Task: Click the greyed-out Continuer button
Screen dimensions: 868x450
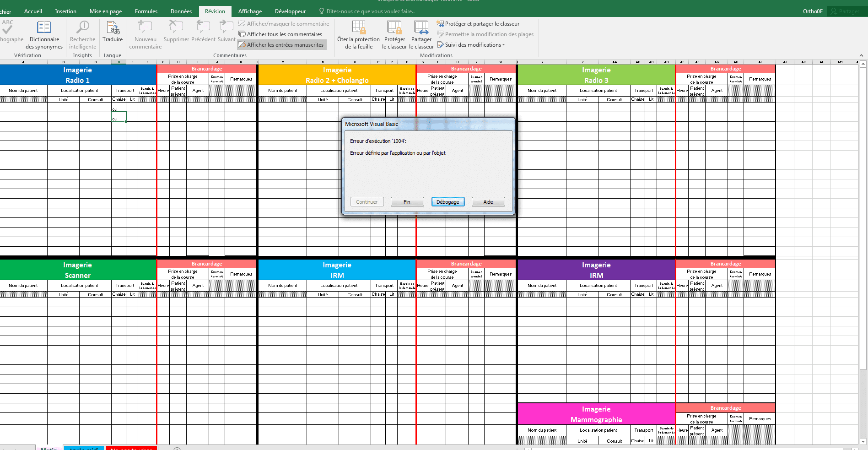Action: click(367, 202)
